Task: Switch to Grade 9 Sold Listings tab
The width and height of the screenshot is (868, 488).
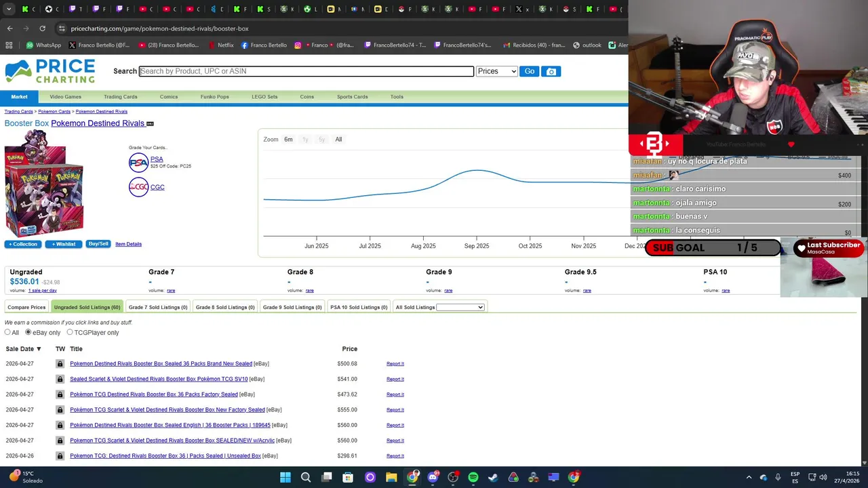Action: pyautogui.click(x=292, y=307)
